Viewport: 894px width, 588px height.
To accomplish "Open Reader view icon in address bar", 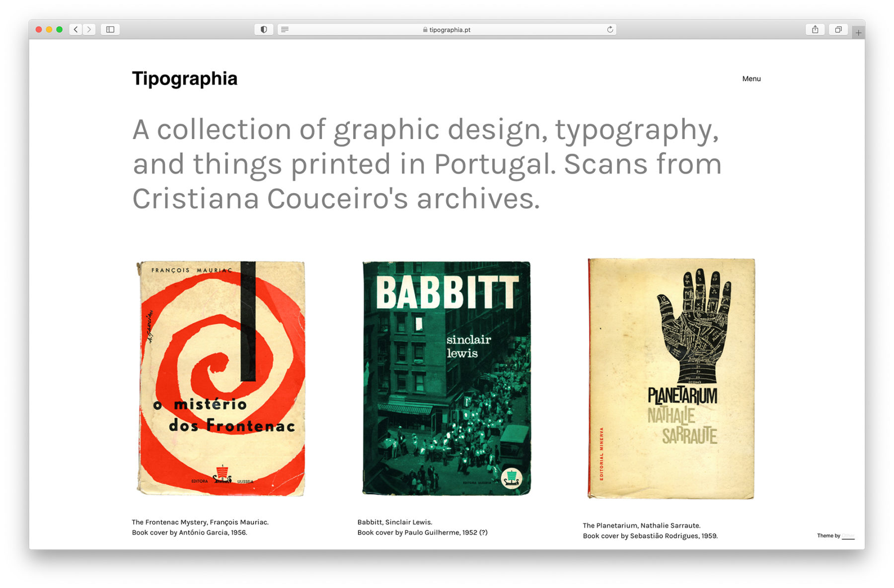I will (285, 29).
